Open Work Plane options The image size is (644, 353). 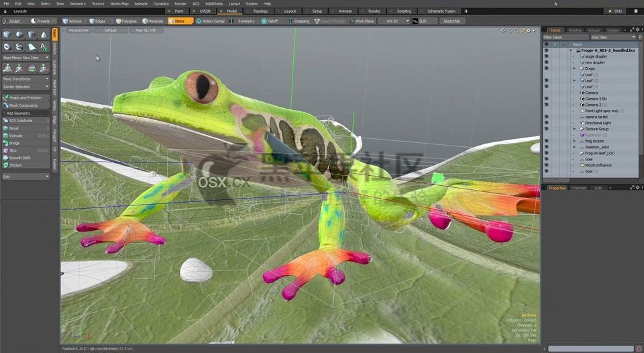362,21
